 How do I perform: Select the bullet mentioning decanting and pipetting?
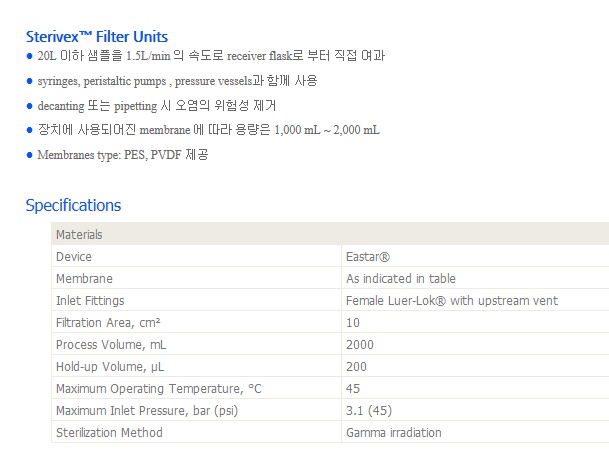pyautogui.click(x=157, y=106)
